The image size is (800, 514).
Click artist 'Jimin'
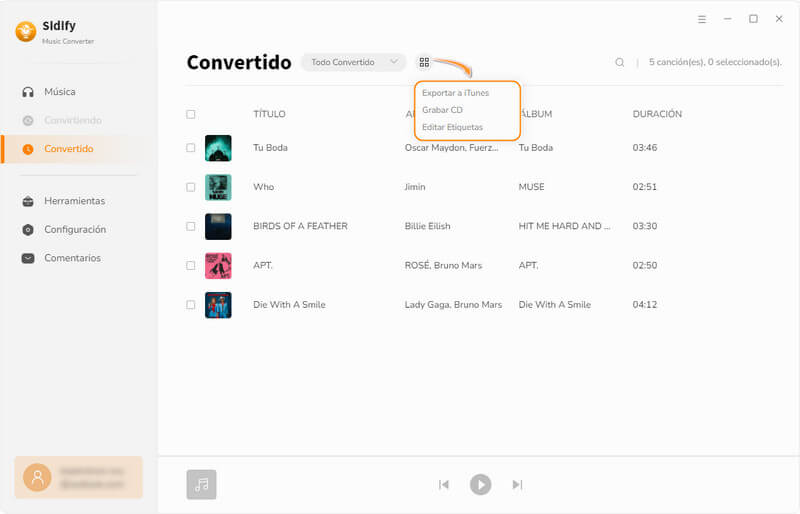pyautogui.click(x=415, y=187)
